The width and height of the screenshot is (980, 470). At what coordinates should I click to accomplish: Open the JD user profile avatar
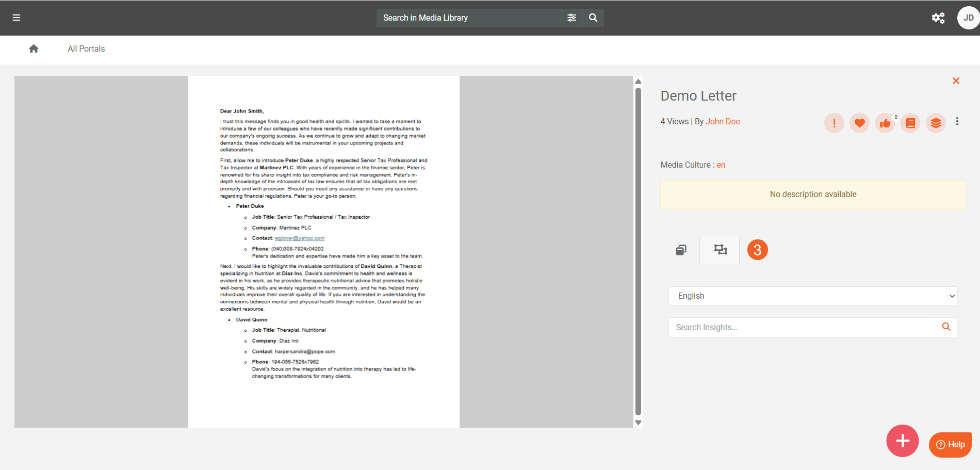point(968,18)
